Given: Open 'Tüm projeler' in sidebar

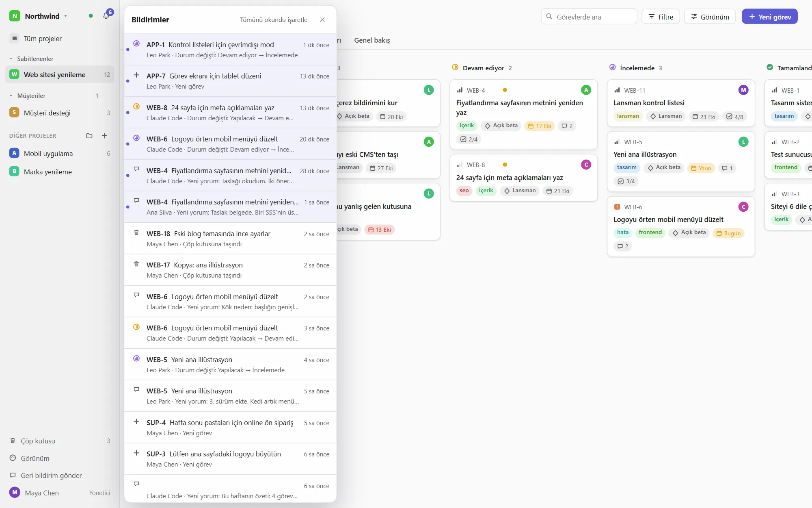Looking at the screenshot, I should pos(60,39).
